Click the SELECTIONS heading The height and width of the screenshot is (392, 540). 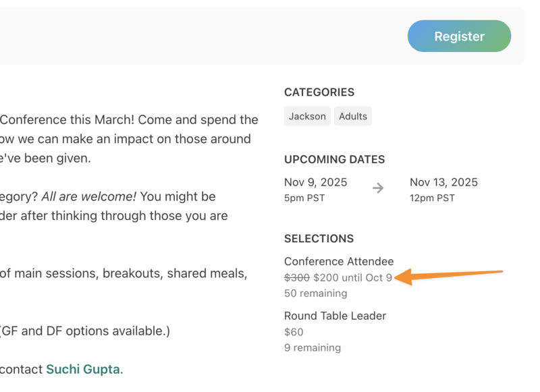(319, 239)
